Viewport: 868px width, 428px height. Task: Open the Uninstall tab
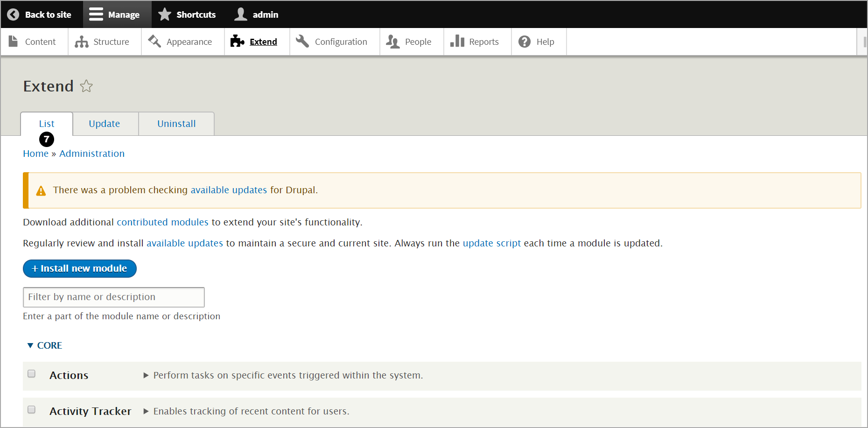(x=176, y=124)
